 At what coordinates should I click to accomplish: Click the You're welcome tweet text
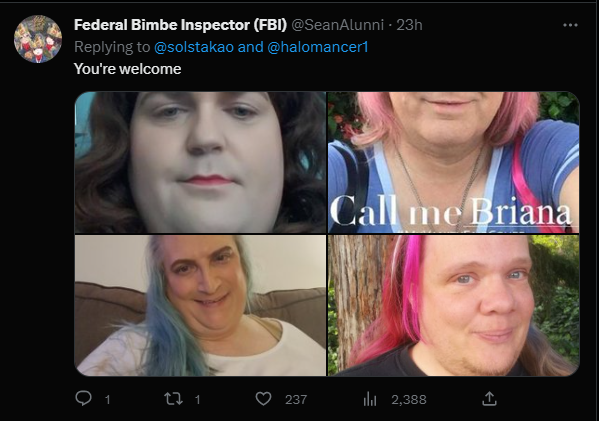(x=128, y=69)
